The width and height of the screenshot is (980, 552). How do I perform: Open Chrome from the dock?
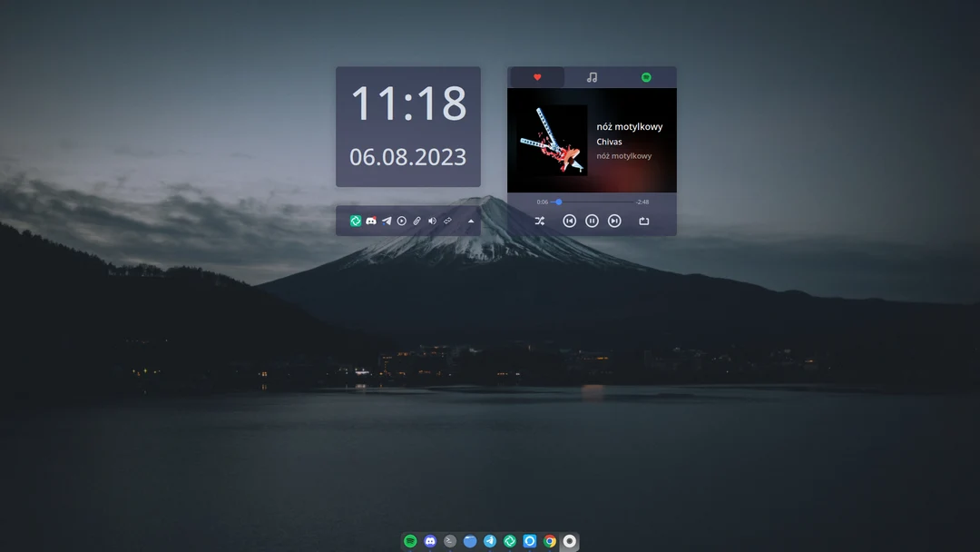point(549,540)
